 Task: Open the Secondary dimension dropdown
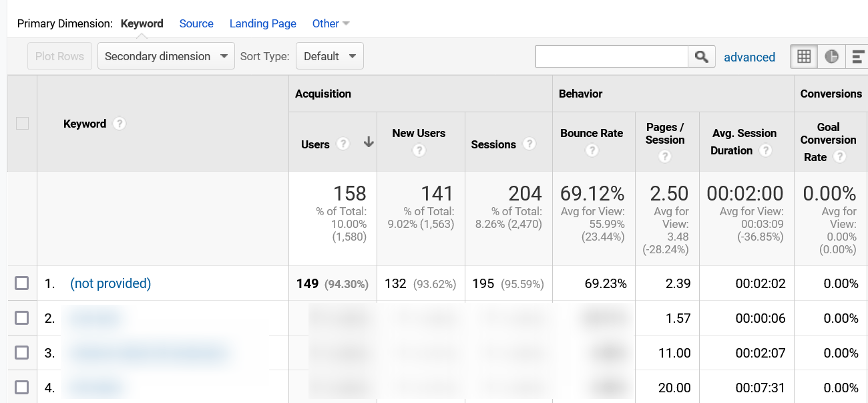pos(166,57)
